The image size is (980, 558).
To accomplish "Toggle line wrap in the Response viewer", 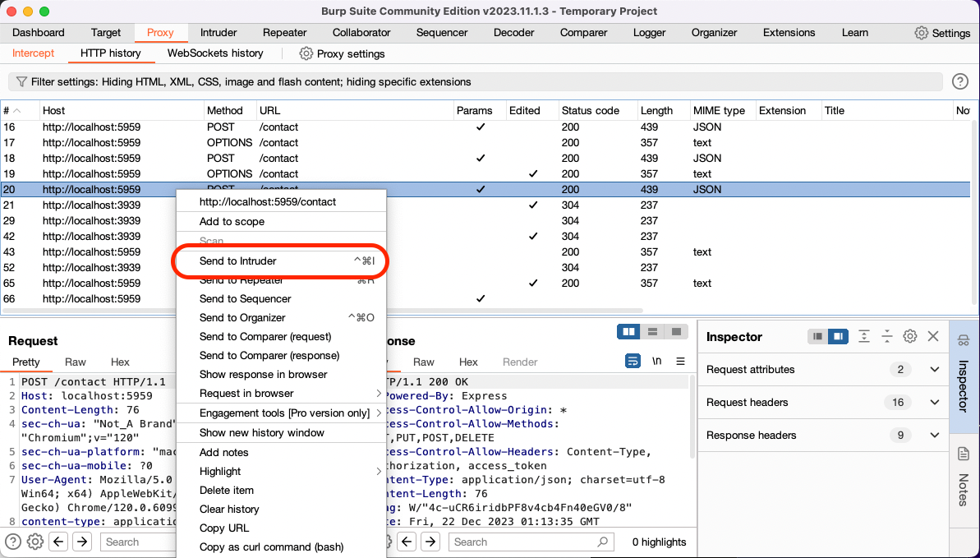I will point(633,362).
